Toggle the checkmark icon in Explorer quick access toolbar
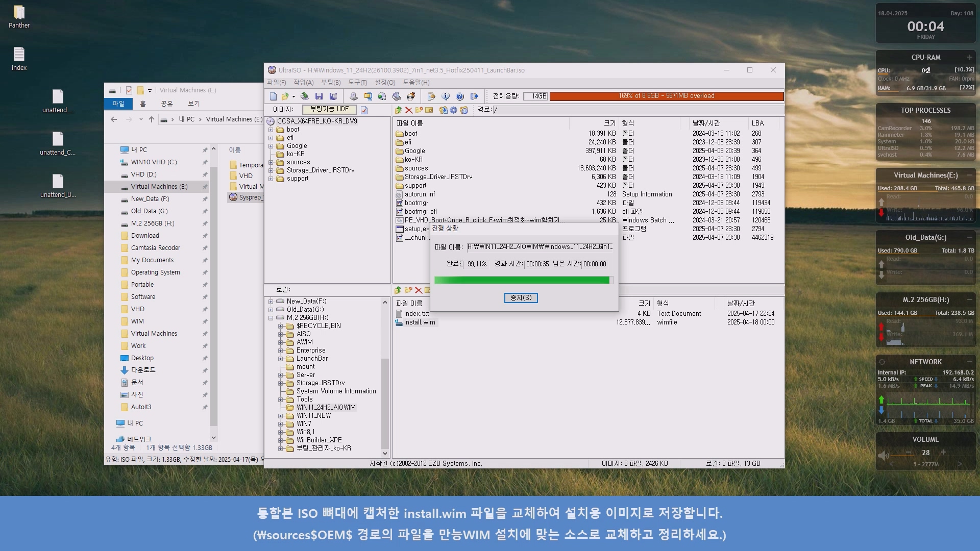This screenshot has width=980, height=551. [x=129, y=90]
